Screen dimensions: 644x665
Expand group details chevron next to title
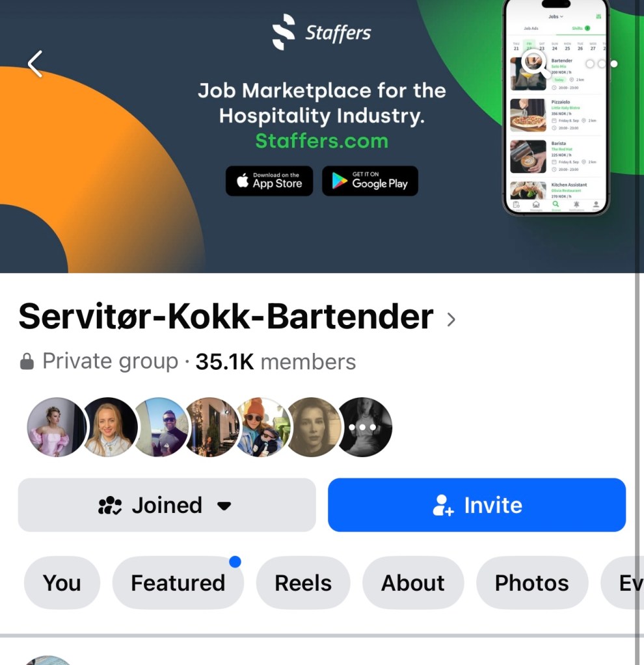(x=451, y=319)
